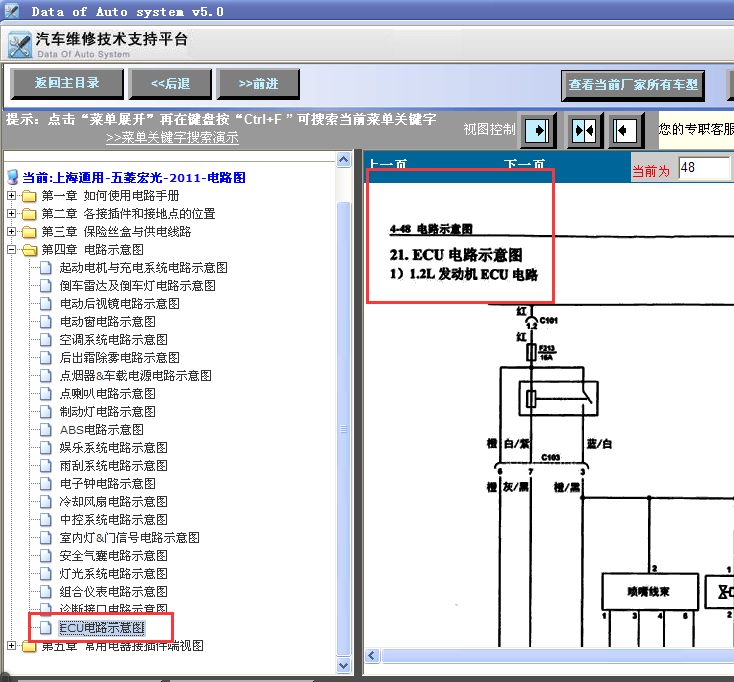Open 中控系统电路示意图
Screen dimensions: 734x682
113,520
